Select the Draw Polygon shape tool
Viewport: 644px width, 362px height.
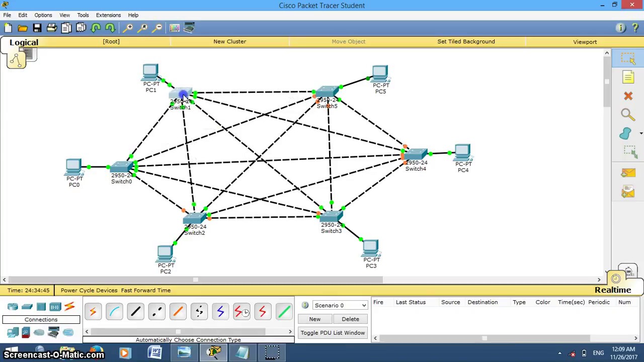625,133
